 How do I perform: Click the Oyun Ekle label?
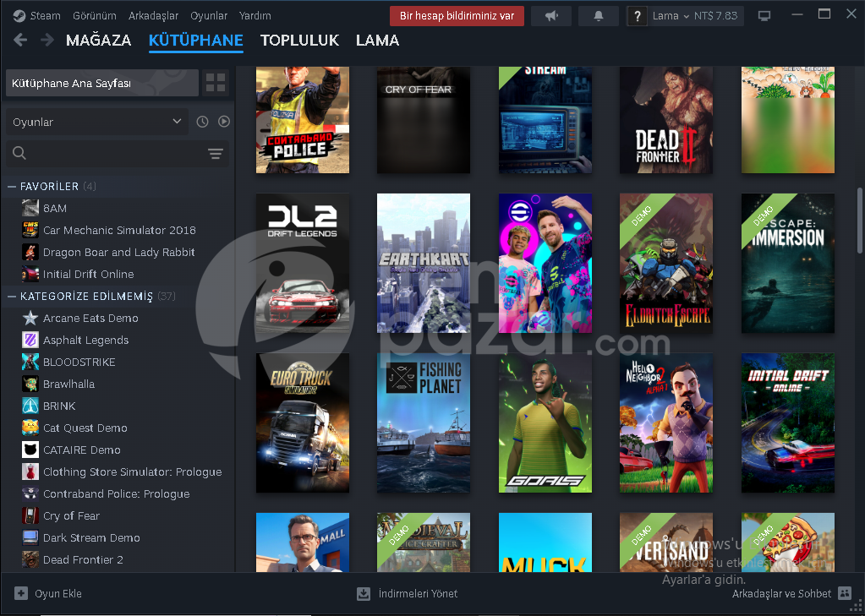coord(58,593)
